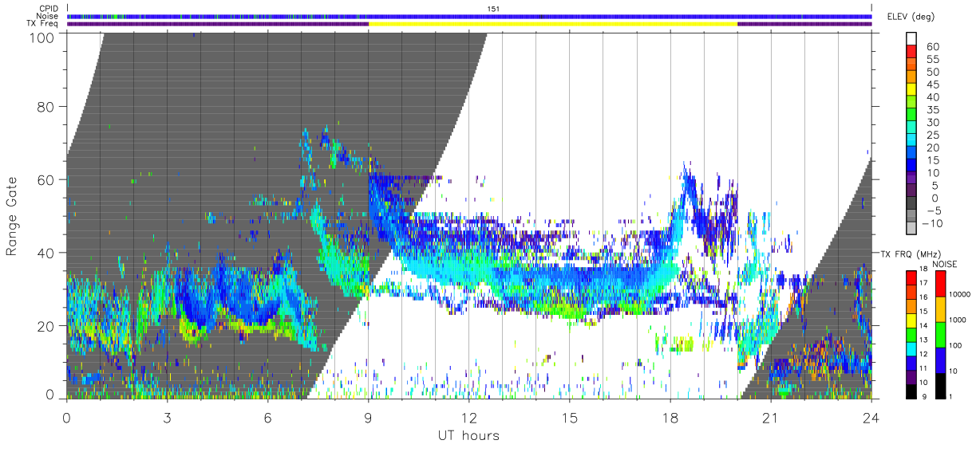The image size is (980, 452).
Task: Click the ELEV scale label '55'
Action: coord(932,60)
